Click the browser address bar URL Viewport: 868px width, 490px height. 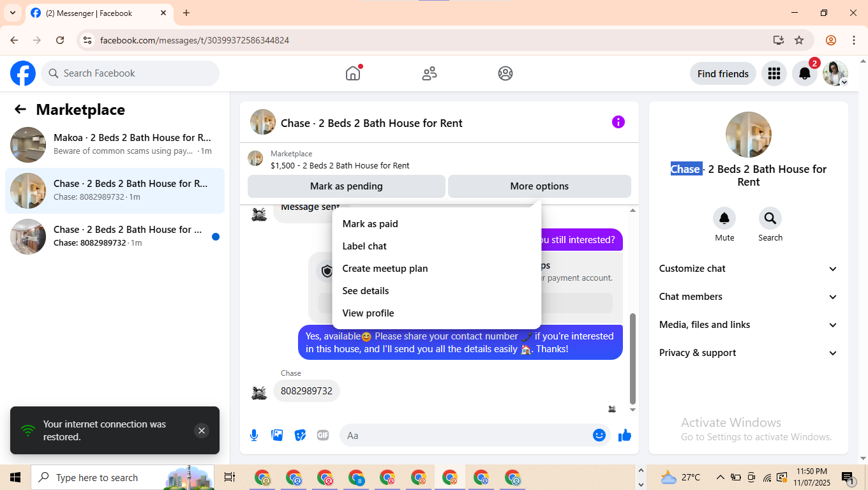point(195,40)
